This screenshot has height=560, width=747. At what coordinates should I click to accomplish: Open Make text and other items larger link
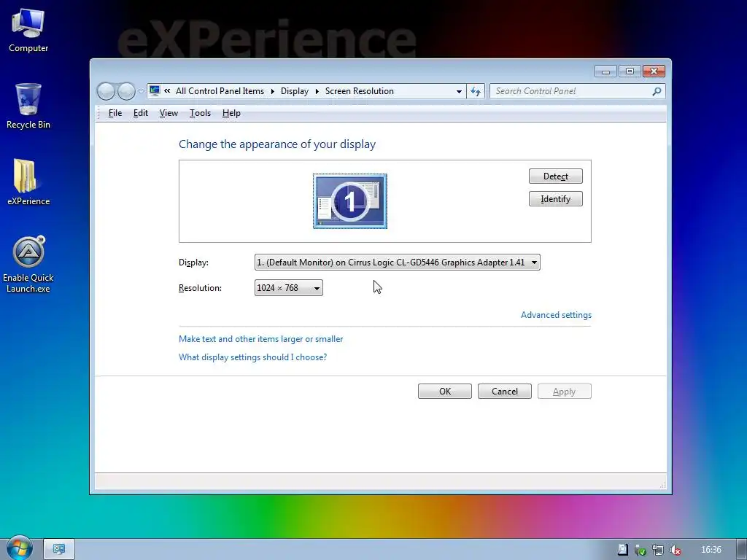260,339
